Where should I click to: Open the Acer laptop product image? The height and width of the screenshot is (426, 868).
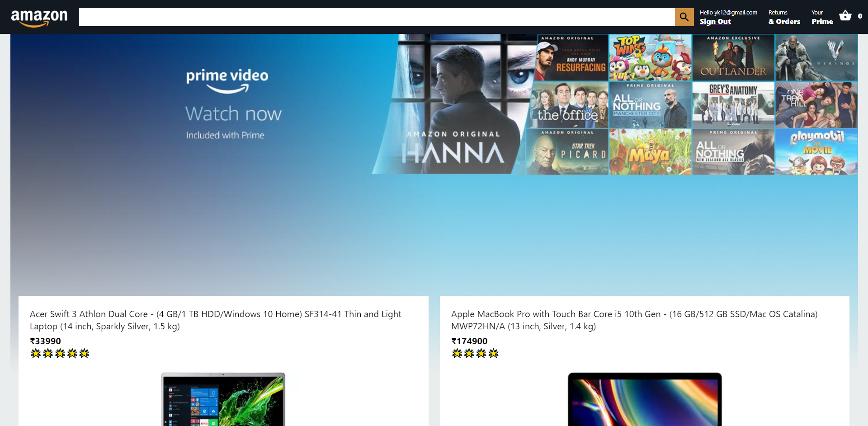(223, 399)
